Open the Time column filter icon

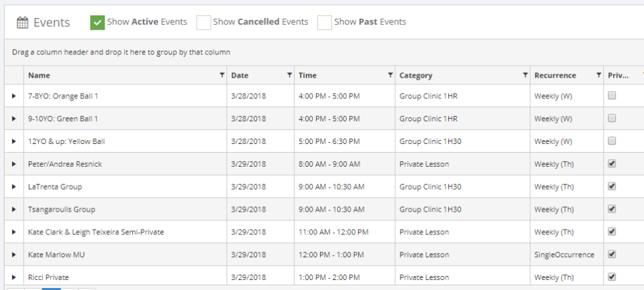[x=390, y=75]
